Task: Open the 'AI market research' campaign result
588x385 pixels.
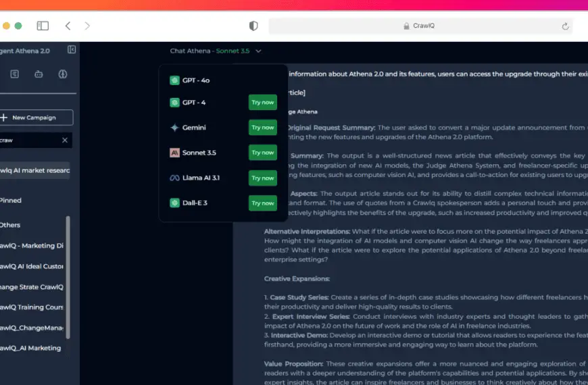Action: [35, 170]
